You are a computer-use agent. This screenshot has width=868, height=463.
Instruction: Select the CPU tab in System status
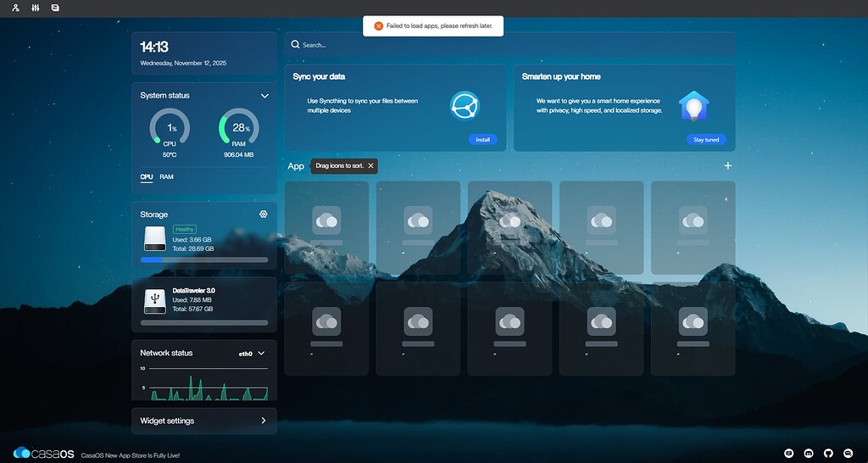click(x=147, y=177)
